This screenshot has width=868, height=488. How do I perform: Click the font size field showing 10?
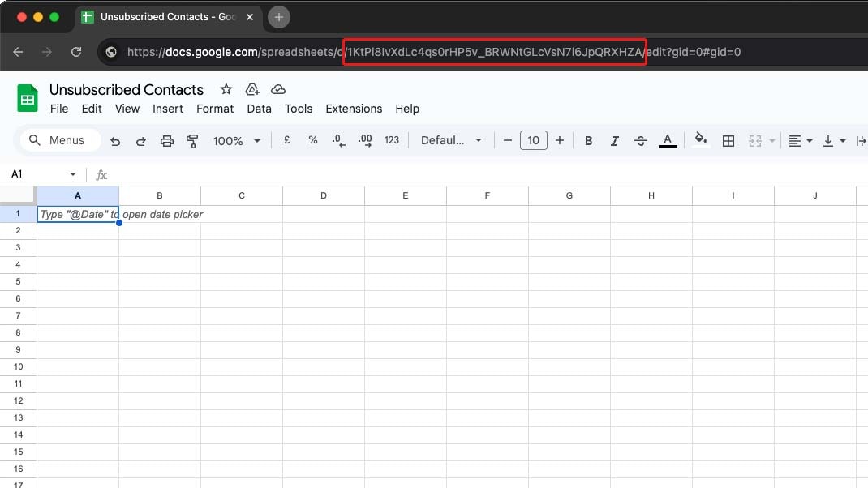point(533,140)
